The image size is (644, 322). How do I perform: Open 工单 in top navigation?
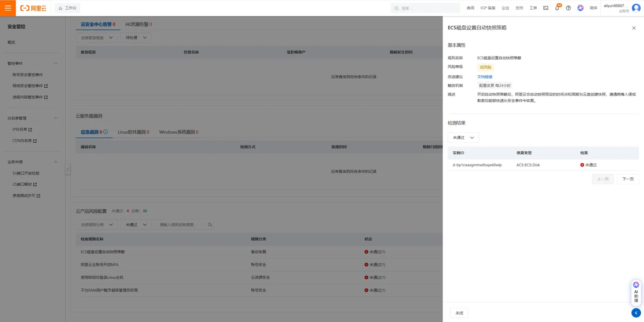click(x=533, y=8)
